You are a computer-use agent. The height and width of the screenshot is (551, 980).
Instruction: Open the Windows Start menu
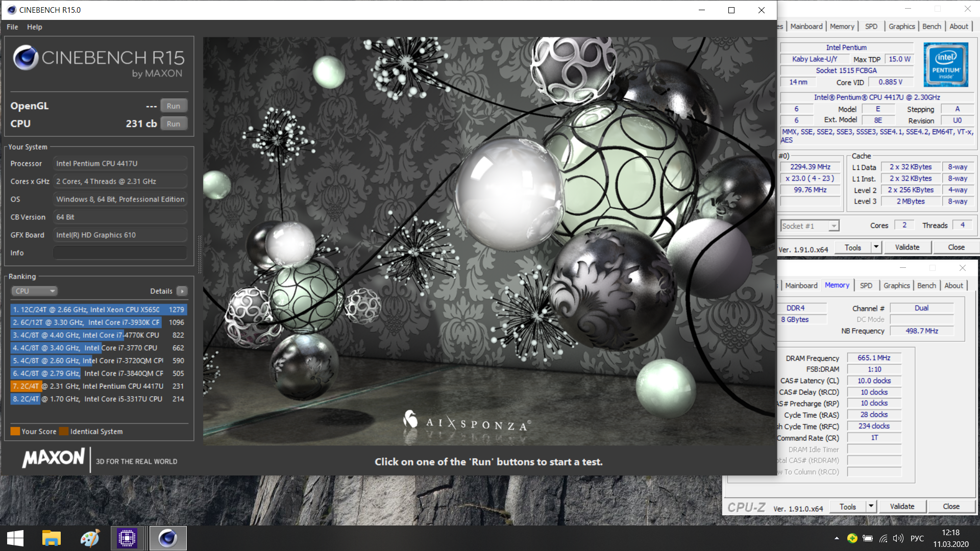click(15, 538)
